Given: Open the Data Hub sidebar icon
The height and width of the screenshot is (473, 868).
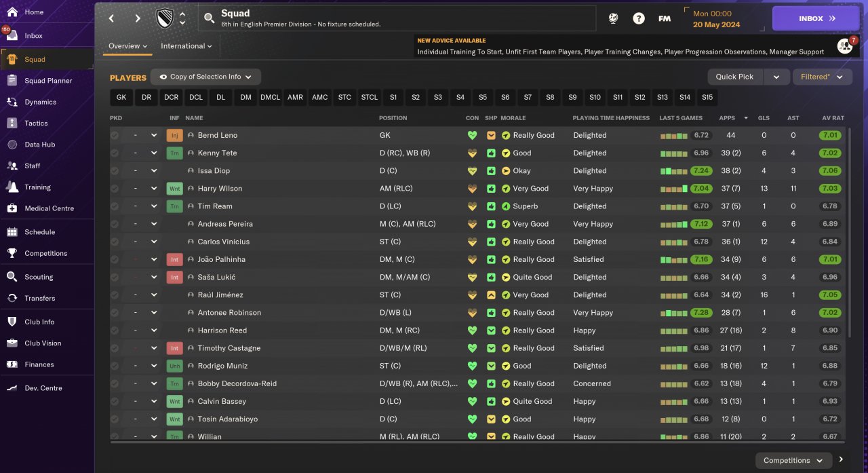Looking at the screenshot, I should (12, 145).
